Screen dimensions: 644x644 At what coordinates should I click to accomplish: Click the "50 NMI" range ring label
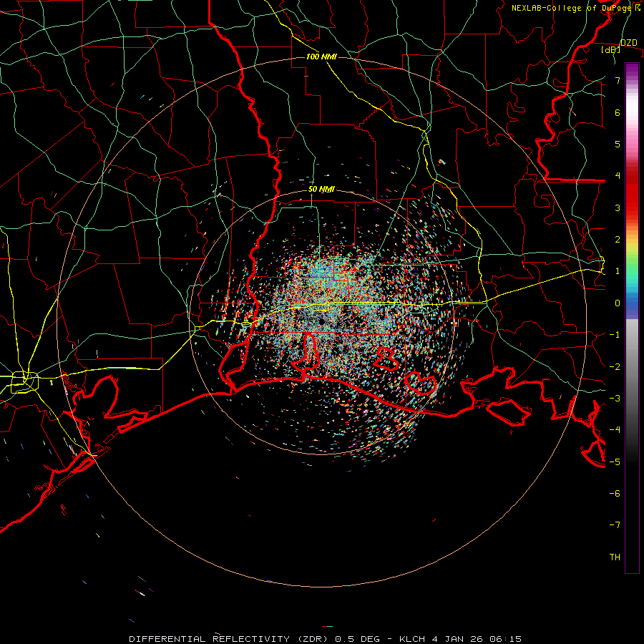[x=321, y=190]
